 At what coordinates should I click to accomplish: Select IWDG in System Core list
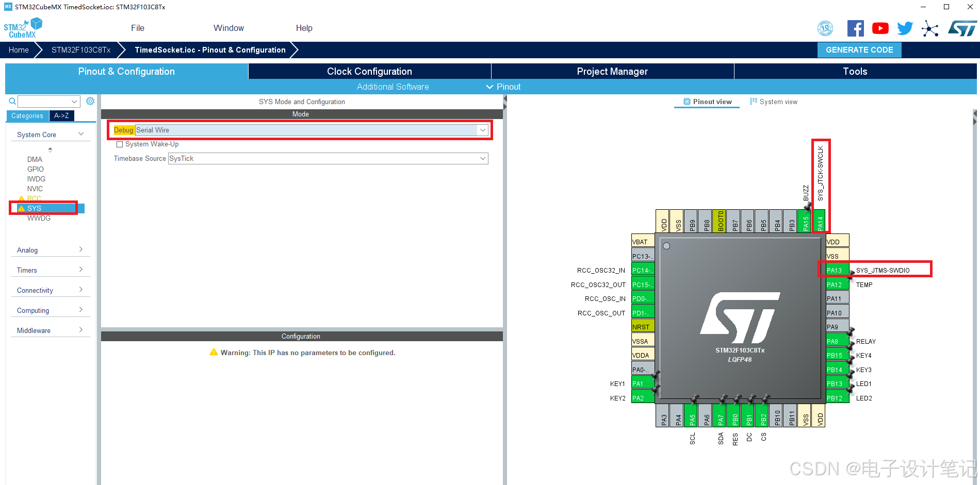[x=36, y=179]
